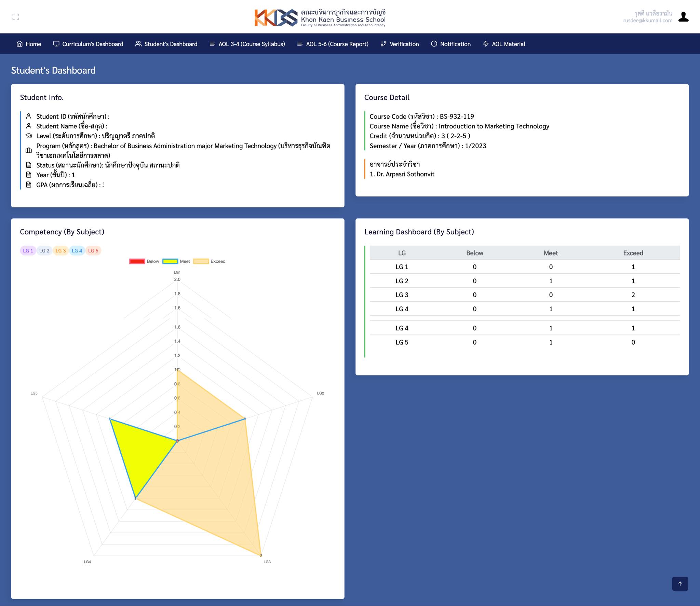Click the LG1 axis label on chart

tap(177, 272)
